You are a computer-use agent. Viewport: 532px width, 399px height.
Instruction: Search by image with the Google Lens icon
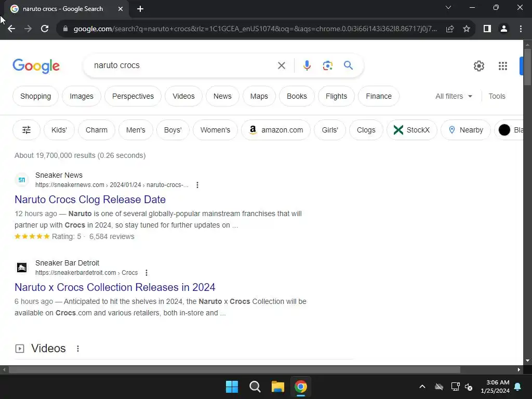tap(327, 65)
